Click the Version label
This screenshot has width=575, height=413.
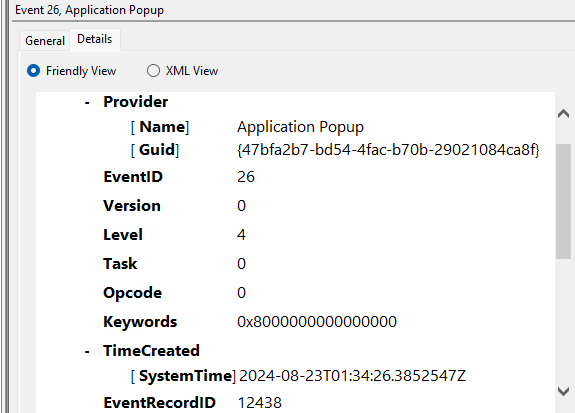pyautogui.click(x=132, y=206)
